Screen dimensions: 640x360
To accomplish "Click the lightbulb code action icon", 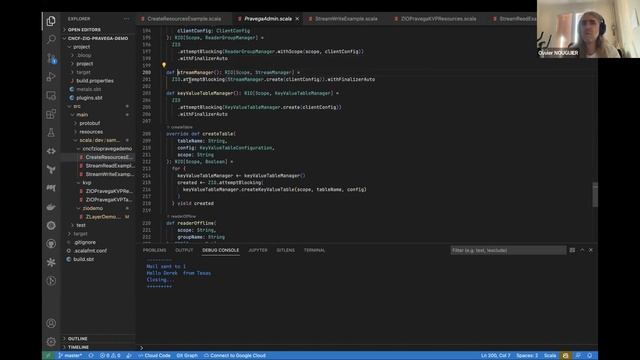I will [x=164, y=65].
